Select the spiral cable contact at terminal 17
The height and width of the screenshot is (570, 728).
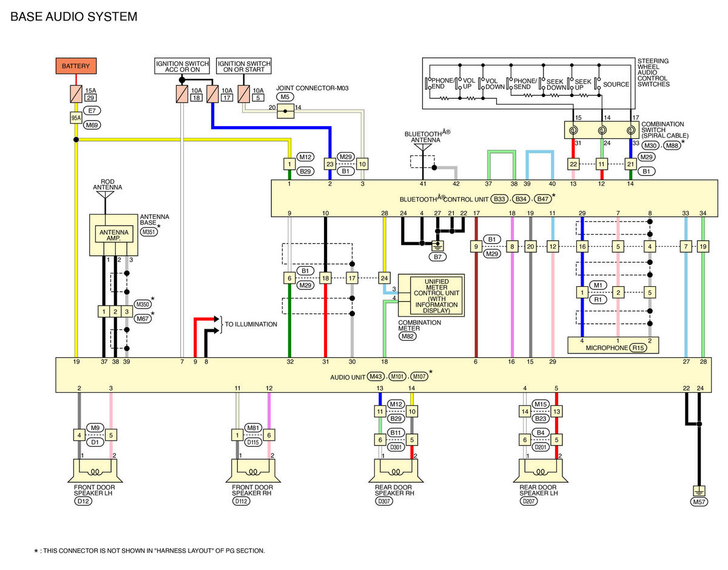(630, 130)
